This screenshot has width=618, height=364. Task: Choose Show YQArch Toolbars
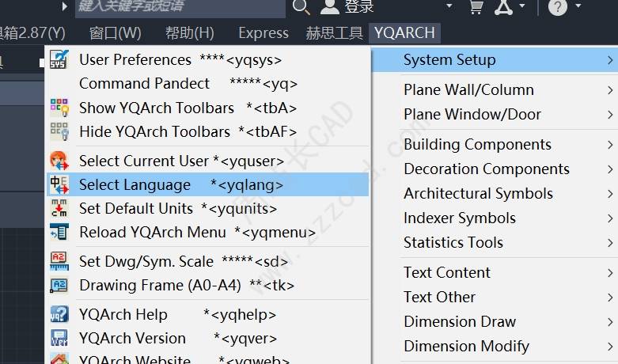207,108
